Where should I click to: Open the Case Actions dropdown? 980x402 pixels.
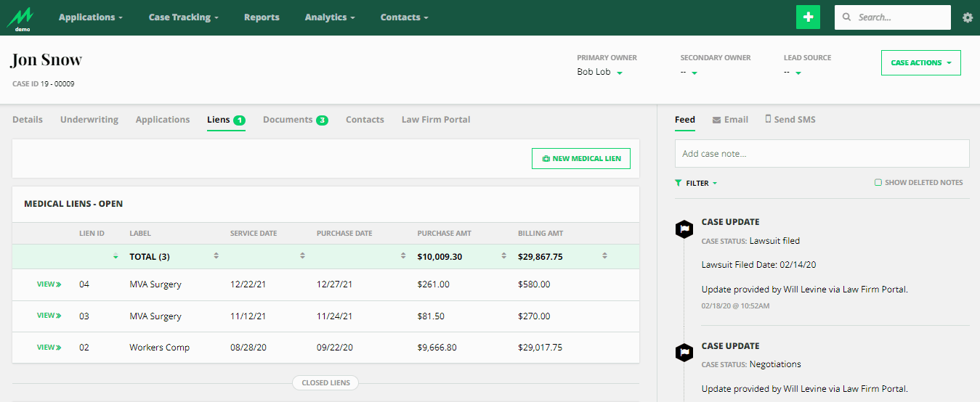click(920, 63)
